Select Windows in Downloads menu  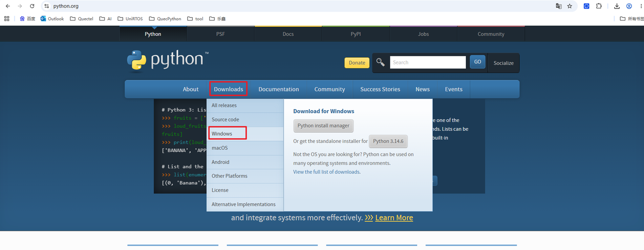245,134
